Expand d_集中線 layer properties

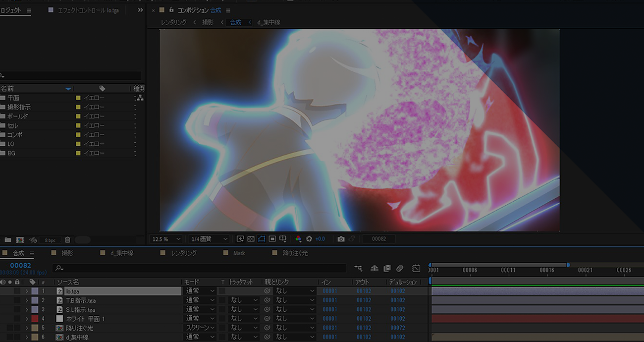(27, 337)
